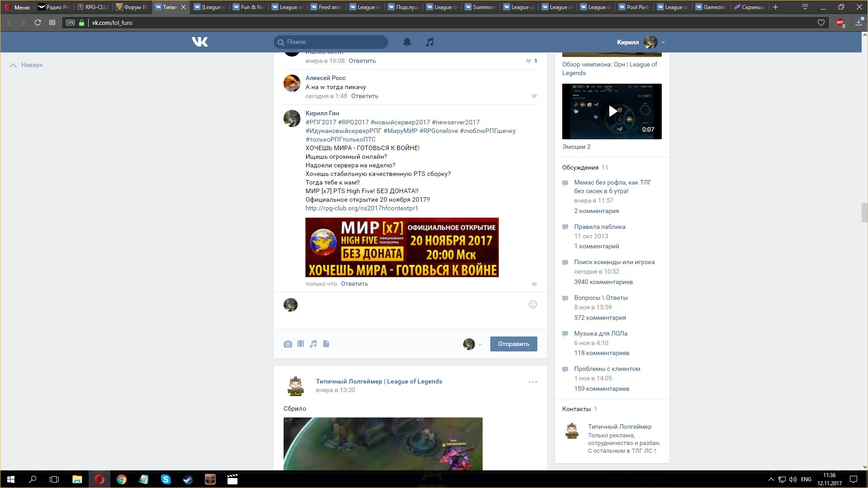Viewport: 868px width, 488px height.
Task: Open the rpg-club.org contest link
Action: [361, 208]
